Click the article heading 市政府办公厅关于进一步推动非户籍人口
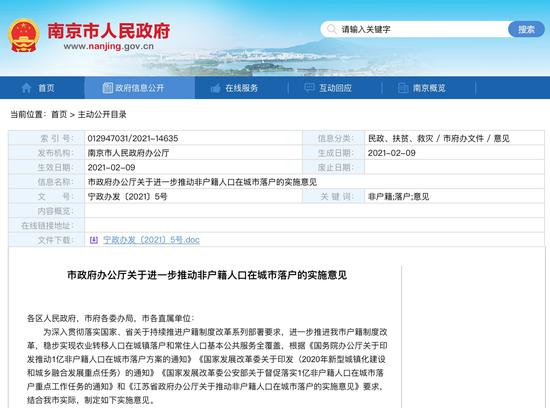Screen dimensions: 550x408 [x=207, y=275]
